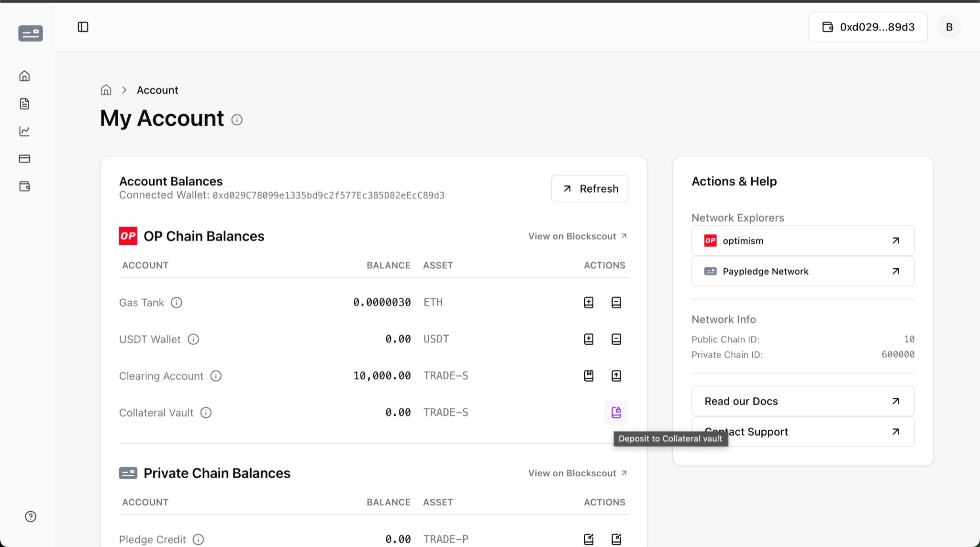Click the OP logo beside OP Chain Balances
The width and height of the screenshot is (980, 547).
pyautogui.click(x=128, y=236)
